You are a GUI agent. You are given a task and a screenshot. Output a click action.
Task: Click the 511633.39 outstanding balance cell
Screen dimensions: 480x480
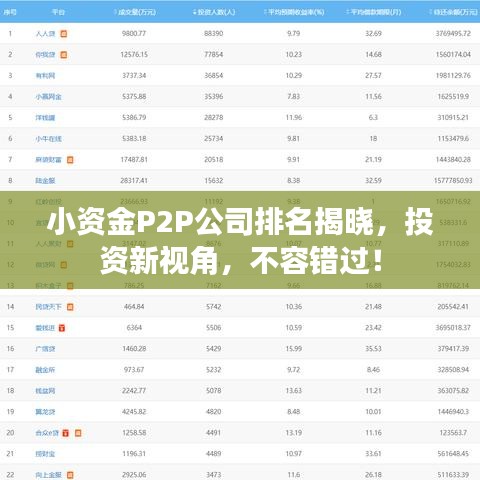click(453, 475)
